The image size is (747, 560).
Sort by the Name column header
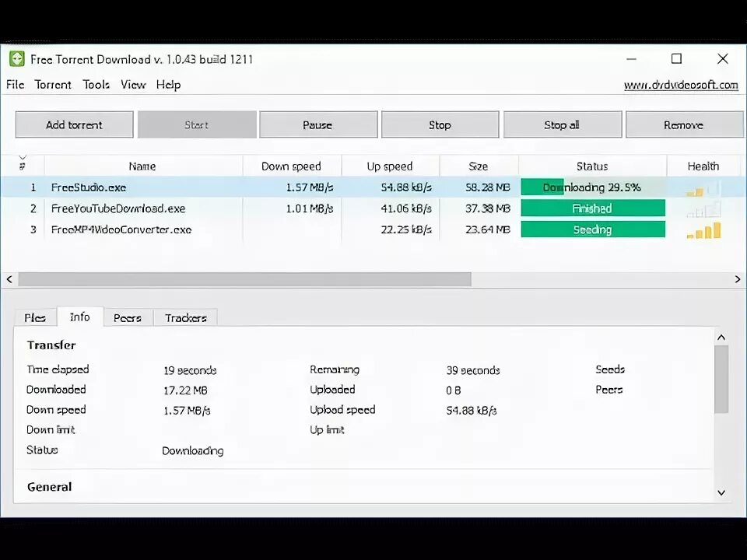click(143, 166)
